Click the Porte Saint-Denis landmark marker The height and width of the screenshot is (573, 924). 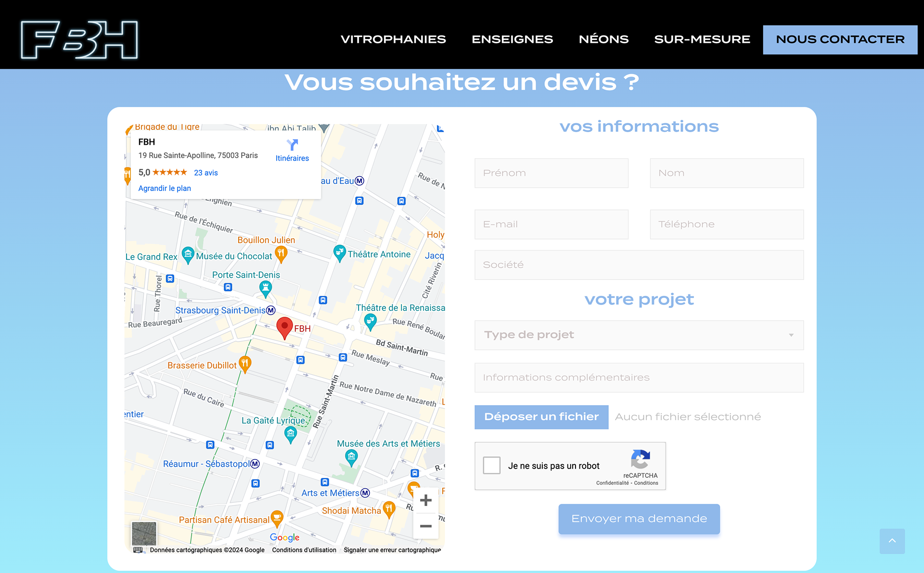265,289
